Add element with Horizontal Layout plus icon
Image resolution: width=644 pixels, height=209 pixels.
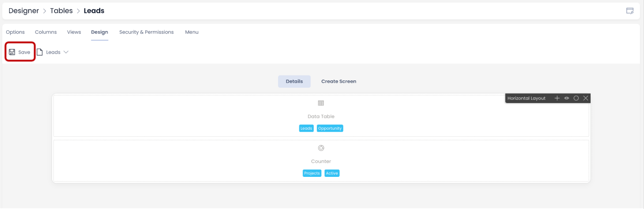[557, 98]
